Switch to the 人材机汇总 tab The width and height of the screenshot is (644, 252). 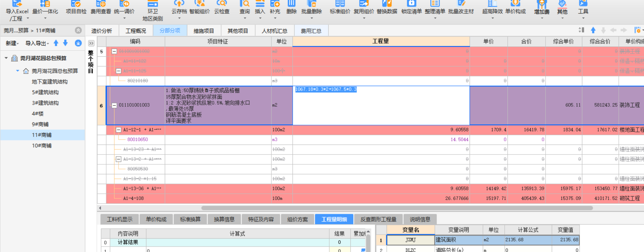274,31
